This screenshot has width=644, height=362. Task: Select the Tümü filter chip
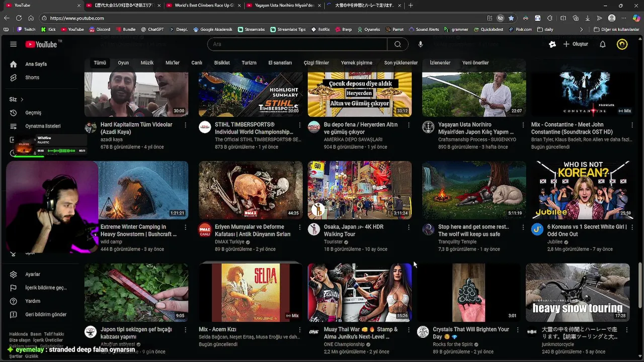[100, 63]
